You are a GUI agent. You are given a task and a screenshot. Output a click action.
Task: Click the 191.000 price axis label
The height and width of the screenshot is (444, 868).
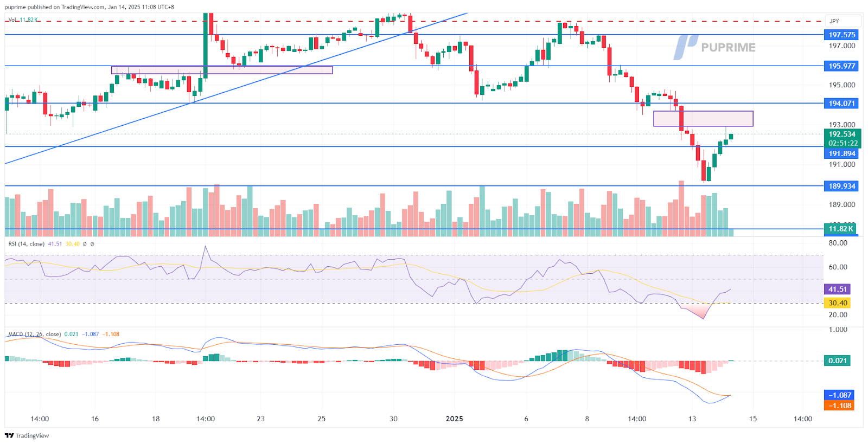(842, 164)
